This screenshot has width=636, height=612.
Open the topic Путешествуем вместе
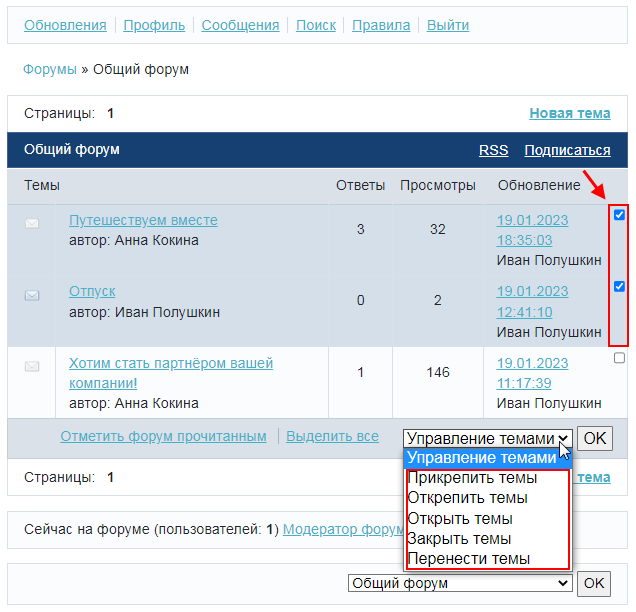[143, 220]
